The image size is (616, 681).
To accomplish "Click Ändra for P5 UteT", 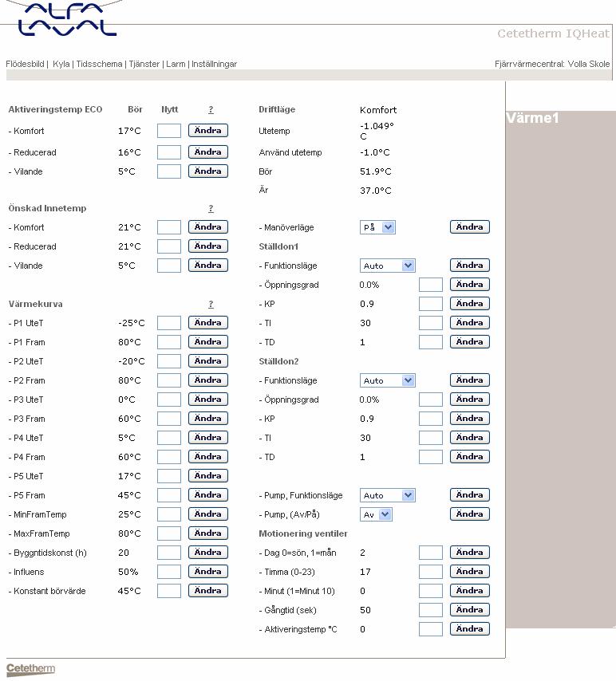I will [x=207, y=475].
